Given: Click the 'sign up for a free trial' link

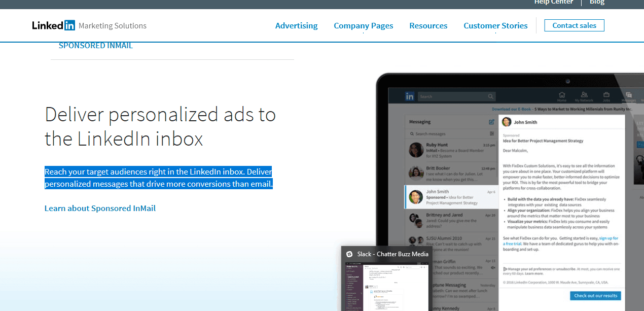Looking at the screenshot, I should point(560,240).
